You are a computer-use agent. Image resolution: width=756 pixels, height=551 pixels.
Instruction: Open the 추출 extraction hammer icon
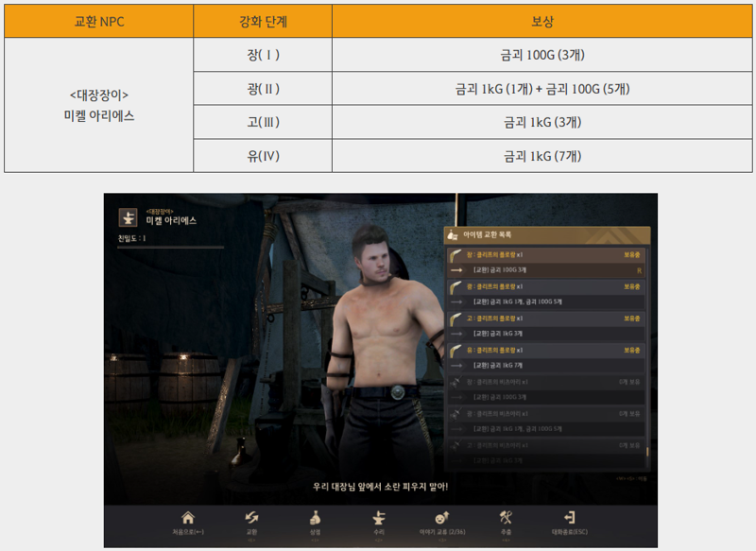pos(506,518)
